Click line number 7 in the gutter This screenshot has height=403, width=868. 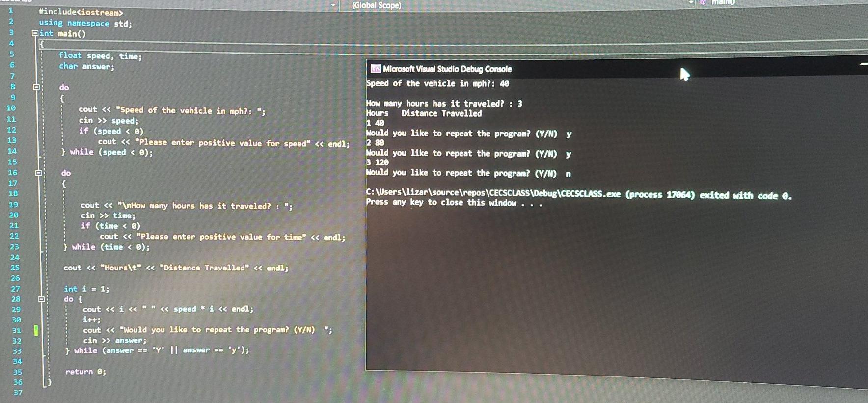pyautogui.click(x=12, y=76)
